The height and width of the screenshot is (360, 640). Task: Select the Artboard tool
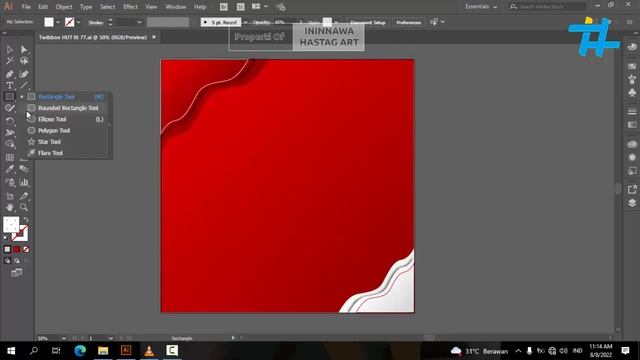click(x=9, y=196)
